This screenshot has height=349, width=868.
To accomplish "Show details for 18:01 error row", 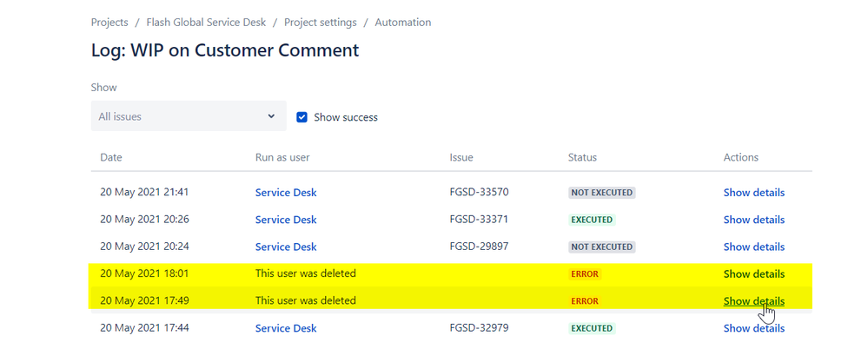I will pyautogui.click(x=753, y=273).
